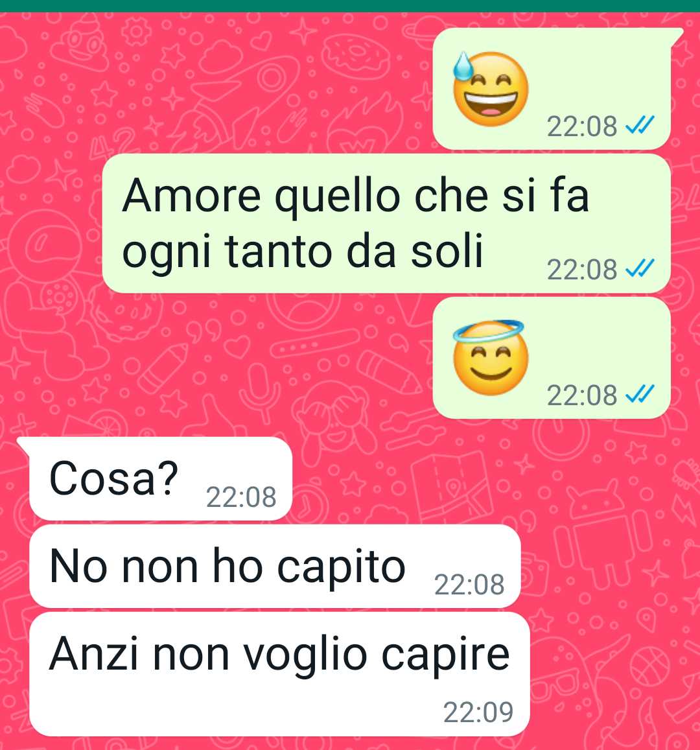Tap 22:08 timestamp on halo emoji bubble

click(582, 395)
